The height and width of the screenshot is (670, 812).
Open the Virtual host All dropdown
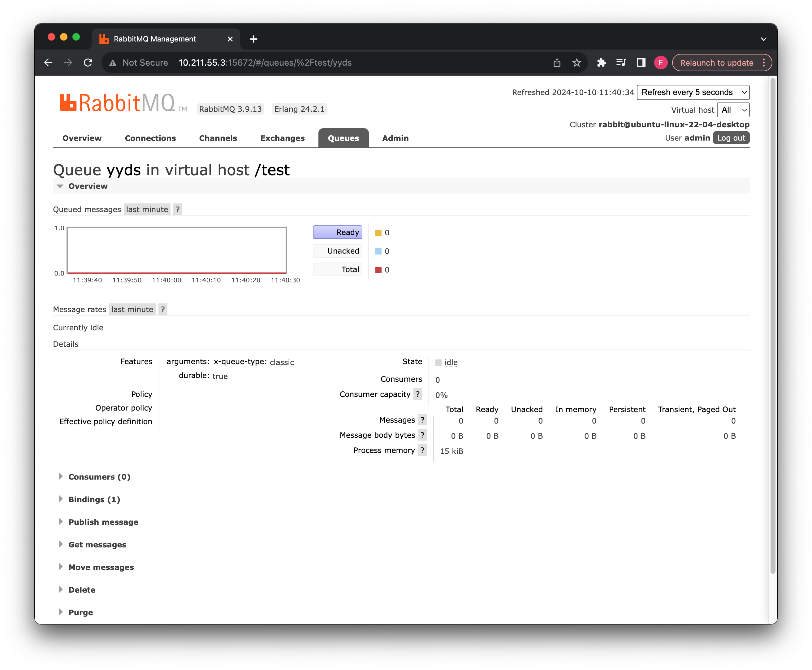733,110
